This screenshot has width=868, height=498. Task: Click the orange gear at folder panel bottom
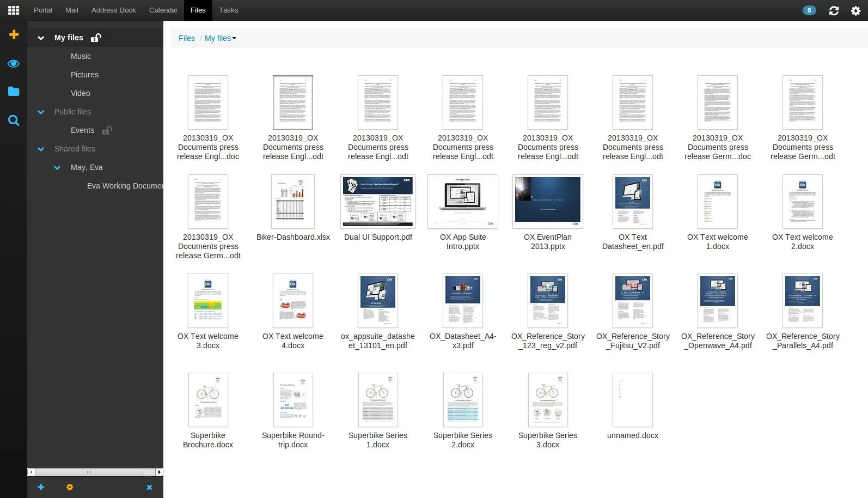[70, 487]
